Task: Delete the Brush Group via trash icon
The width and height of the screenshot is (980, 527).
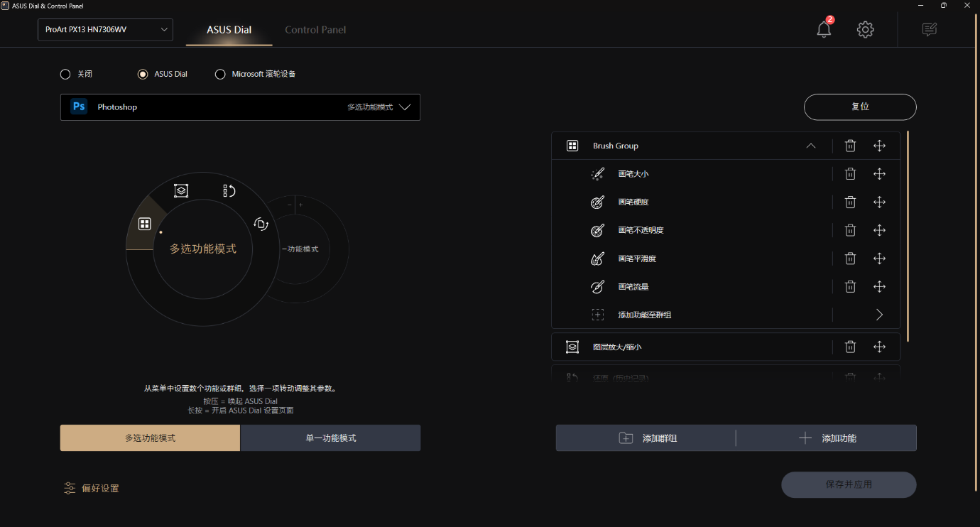Action: point(850,146)
